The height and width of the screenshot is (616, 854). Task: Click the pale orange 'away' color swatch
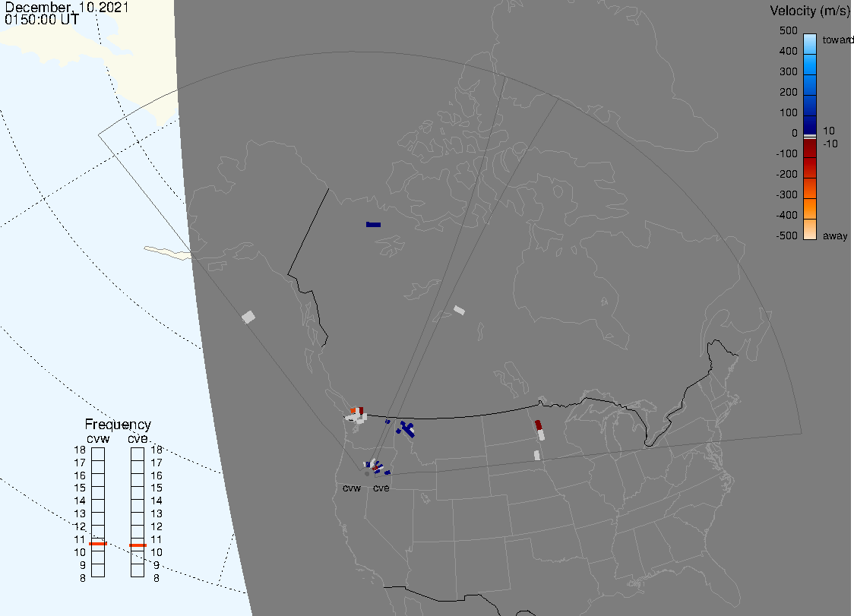[810, 229]
